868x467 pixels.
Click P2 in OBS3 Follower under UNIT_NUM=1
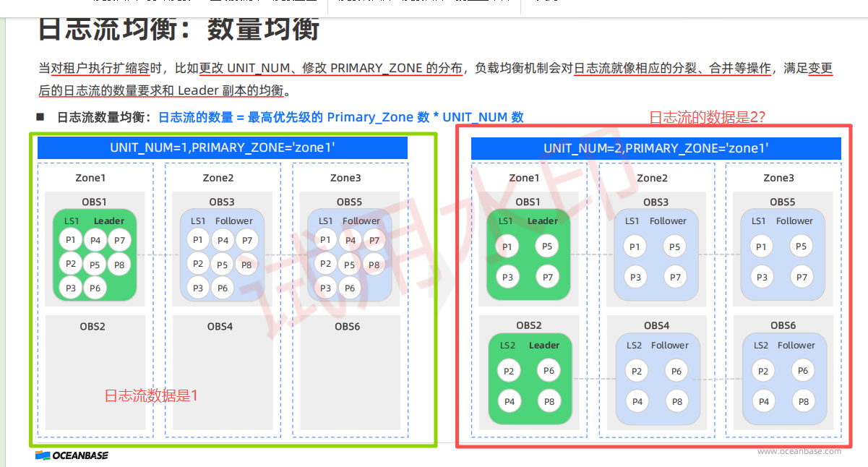pos(197,263)
